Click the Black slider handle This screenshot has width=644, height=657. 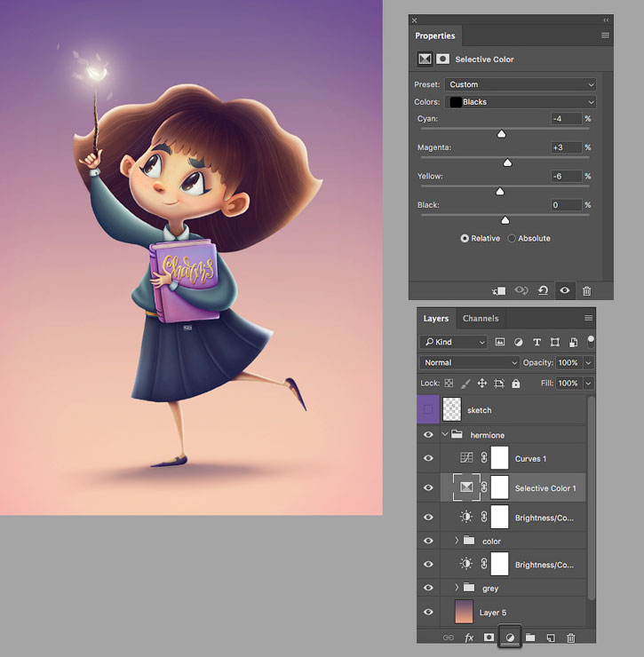[x=505, y=220]
